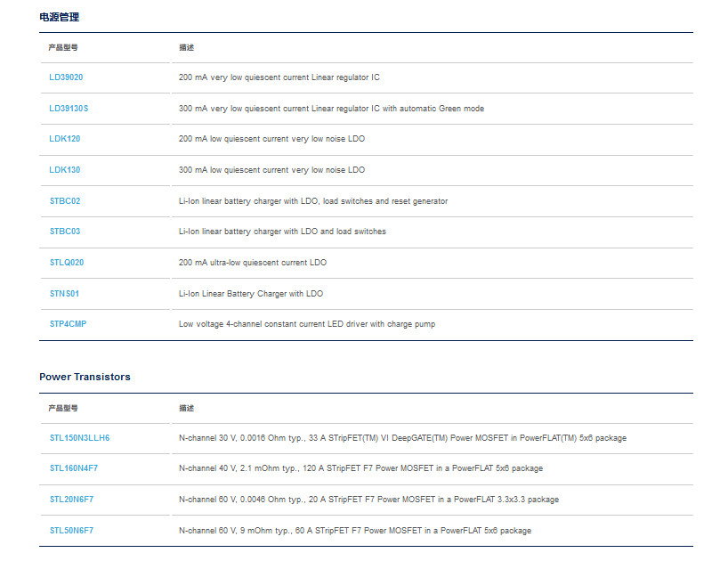This screenshot has width=728, height=561.
Task: Click '200 mA ultra-low quiescent current LDO' text
Action: coord(253,263)
